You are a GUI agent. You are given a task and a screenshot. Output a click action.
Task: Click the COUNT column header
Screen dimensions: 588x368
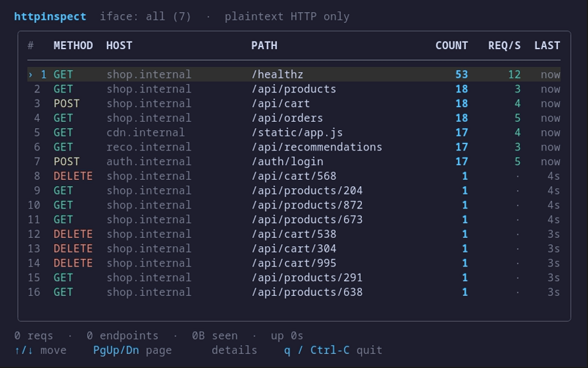click(x=452, y=45)
